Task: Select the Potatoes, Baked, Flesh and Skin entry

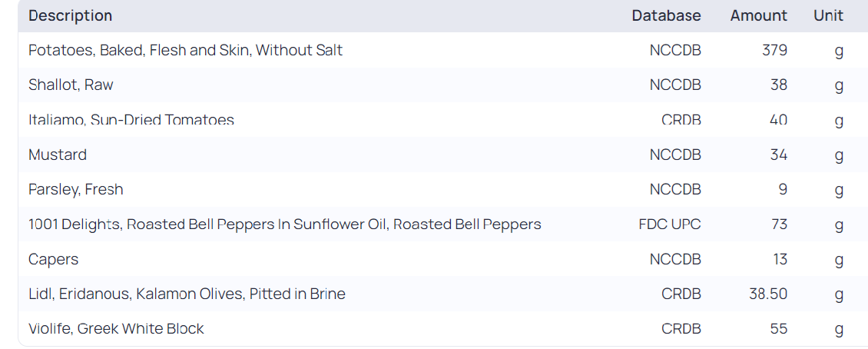Action: click(x=185, y=50)
